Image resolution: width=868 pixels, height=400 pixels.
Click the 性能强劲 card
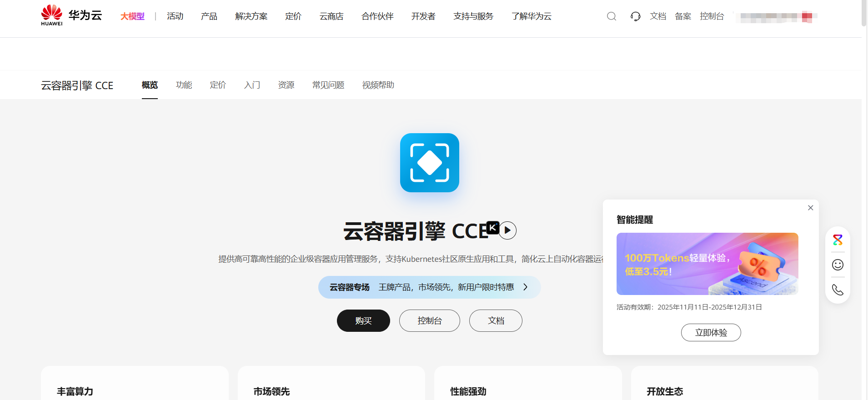pos(528,383)
